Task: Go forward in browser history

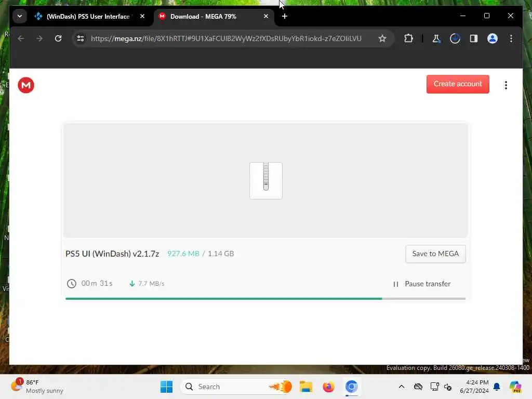Action: (x=39, y=38)
